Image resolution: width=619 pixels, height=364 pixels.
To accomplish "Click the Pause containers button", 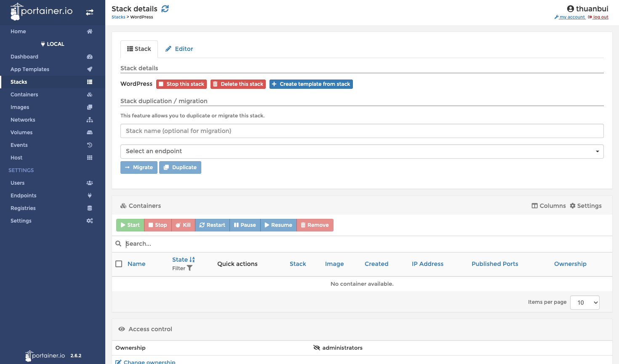I will [245, 225].
